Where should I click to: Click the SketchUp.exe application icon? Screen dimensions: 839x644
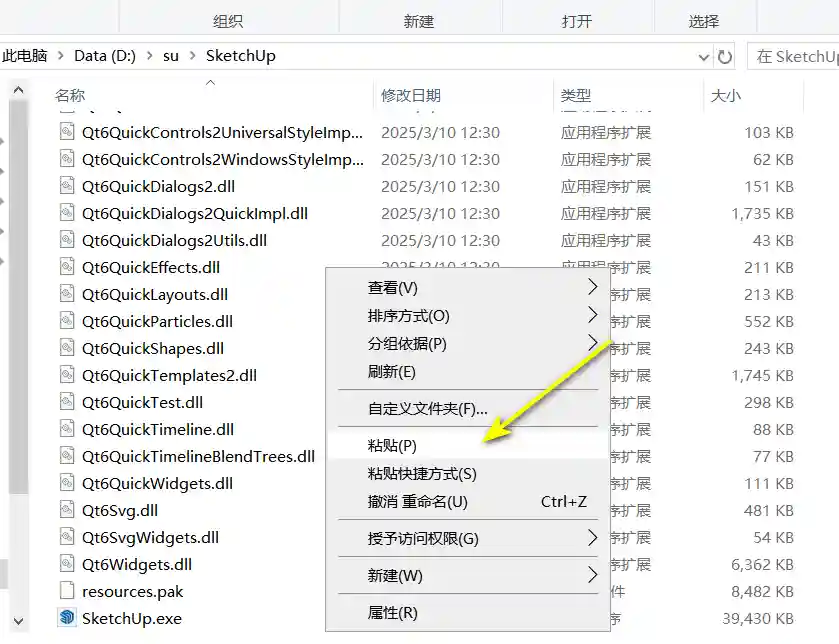pyautogui.click(x=67, y=618)
